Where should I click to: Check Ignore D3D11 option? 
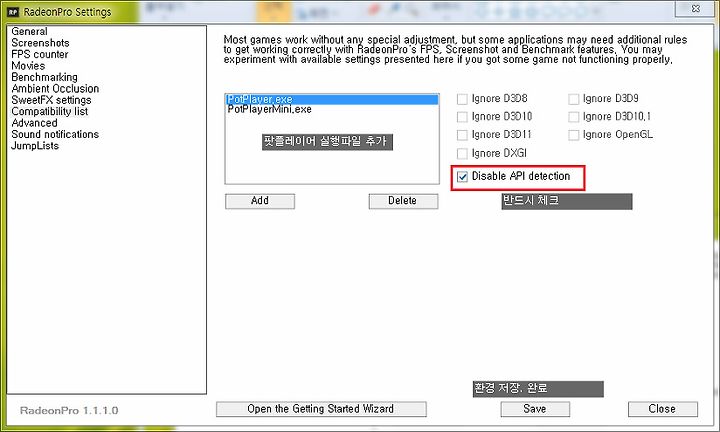462,135
